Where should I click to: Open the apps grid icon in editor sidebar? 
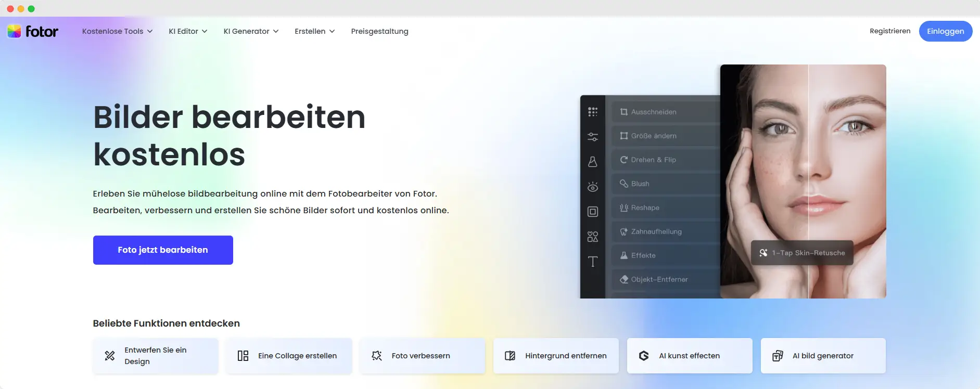click(593, 112)
